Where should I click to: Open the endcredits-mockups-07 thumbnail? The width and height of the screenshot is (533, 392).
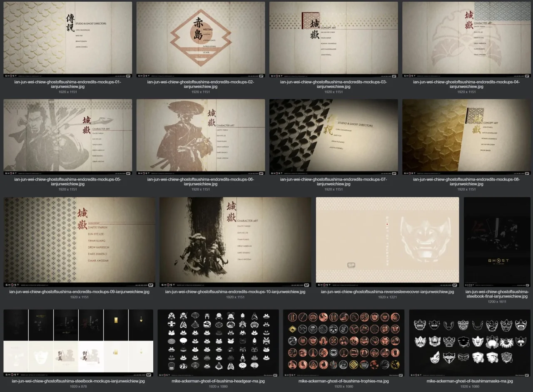(334, 137)
